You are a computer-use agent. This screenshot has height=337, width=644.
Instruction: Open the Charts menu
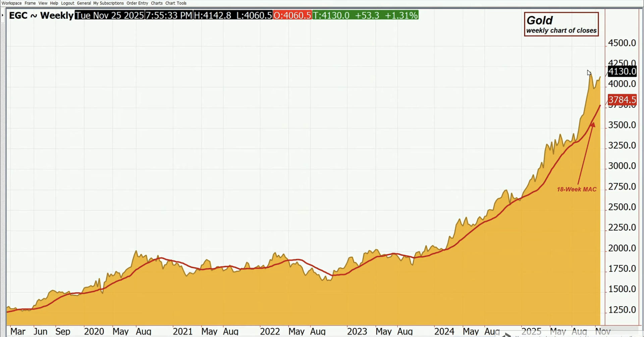click(157, 3)
